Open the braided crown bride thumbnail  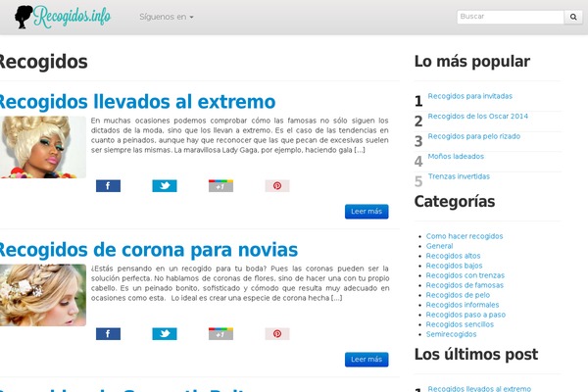pyautogui.click(x=43, y=295)
